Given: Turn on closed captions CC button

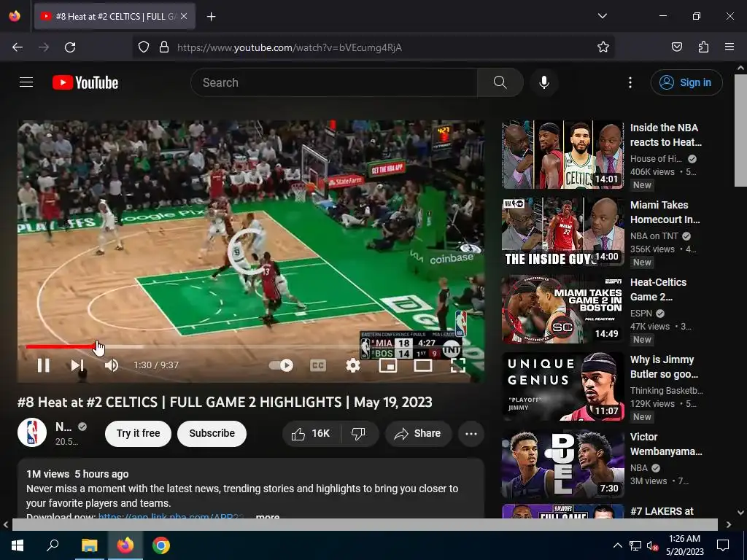Looking at the screenshot, I should tap(318, 365).
